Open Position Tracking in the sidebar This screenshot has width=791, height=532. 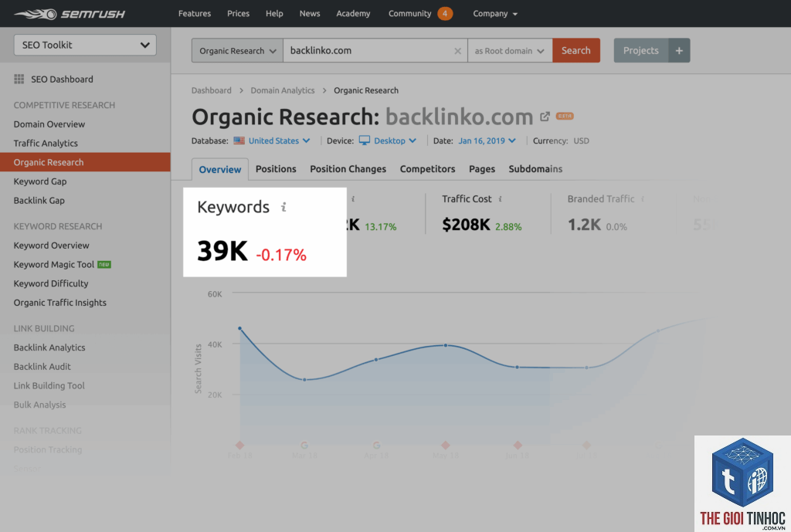48,450
